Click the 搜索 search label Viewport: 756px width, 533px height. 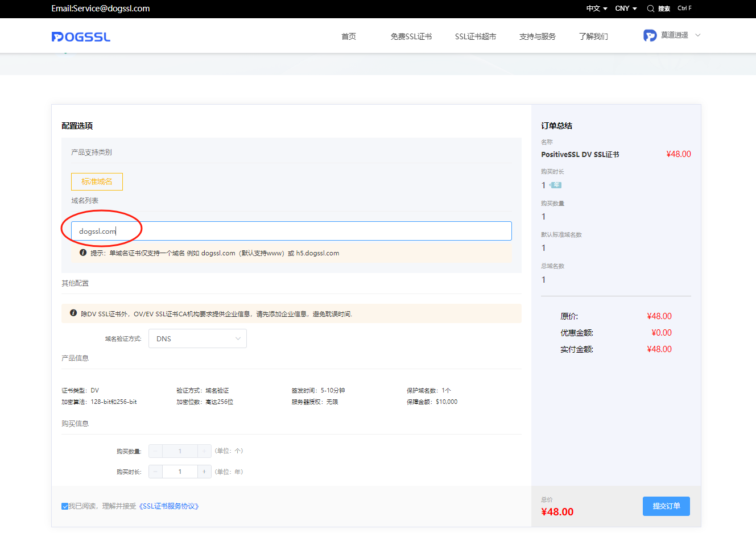tap(664, 9)
